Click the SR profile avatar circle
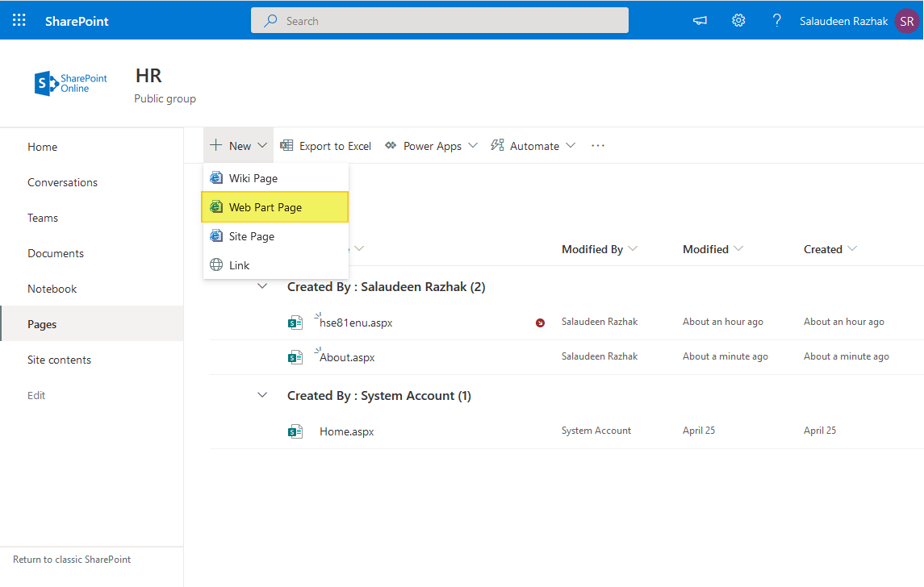Image resolution: width=924 pixels, height=587 pixels. point(906,20)
